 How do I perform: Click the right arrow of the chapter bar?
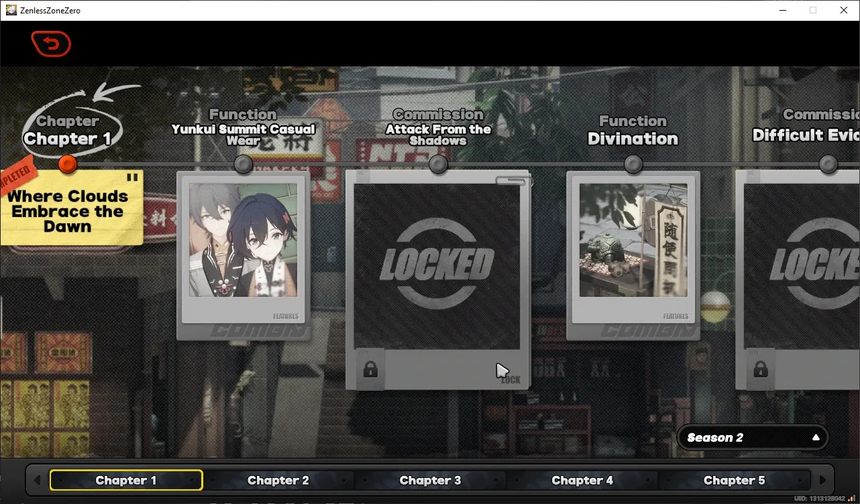(822, 480)
